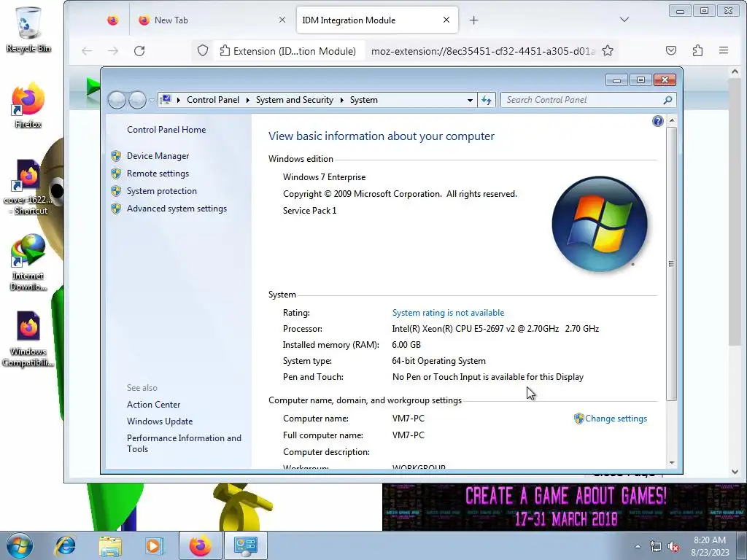Select the IDM Integration Module tab
The width and height of the screenshot is (747, 560).
(x=377, y=20)
